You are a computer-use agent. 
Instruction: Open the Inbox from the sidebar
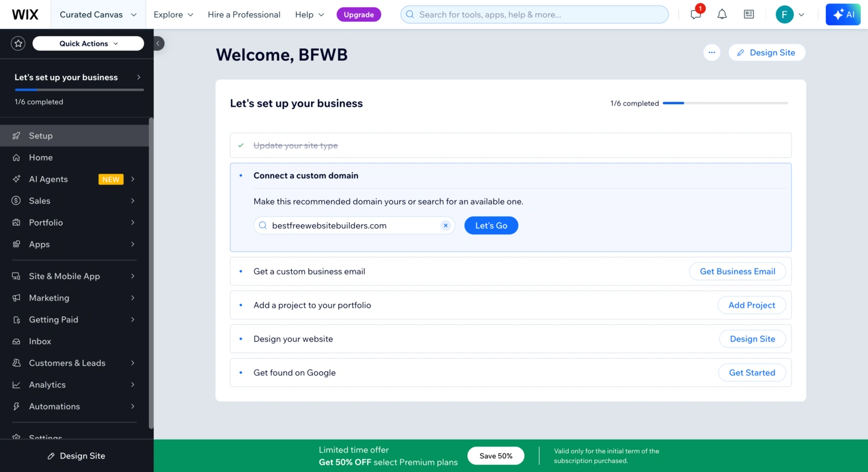(40, 341)
